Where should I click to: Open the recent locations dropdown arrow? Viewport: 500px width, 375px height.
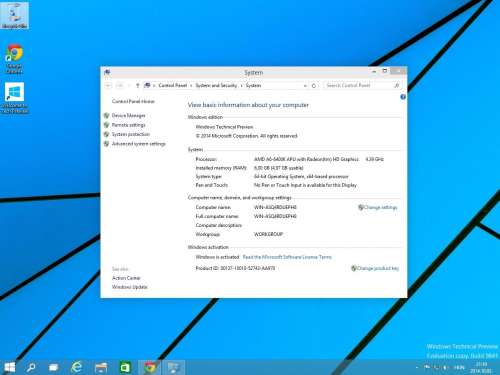[x=129, y=86]
